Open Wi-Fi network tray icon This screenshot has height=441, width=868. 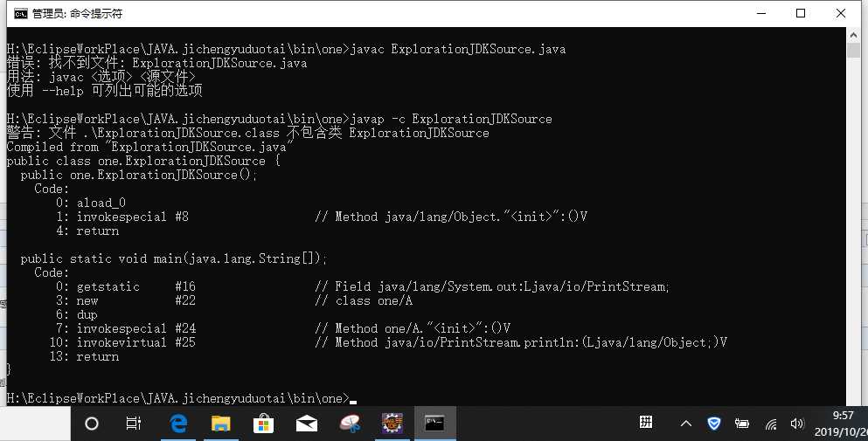[x=771, y=424]
